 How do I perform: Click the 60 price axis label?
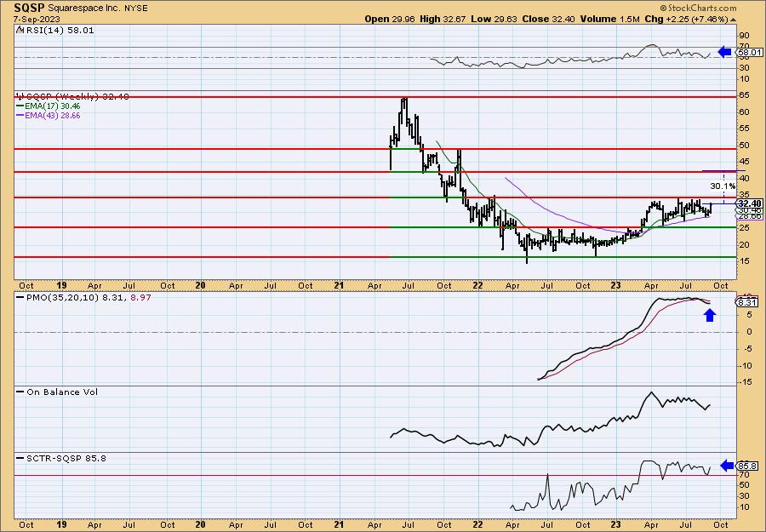(x=745, y=112)
